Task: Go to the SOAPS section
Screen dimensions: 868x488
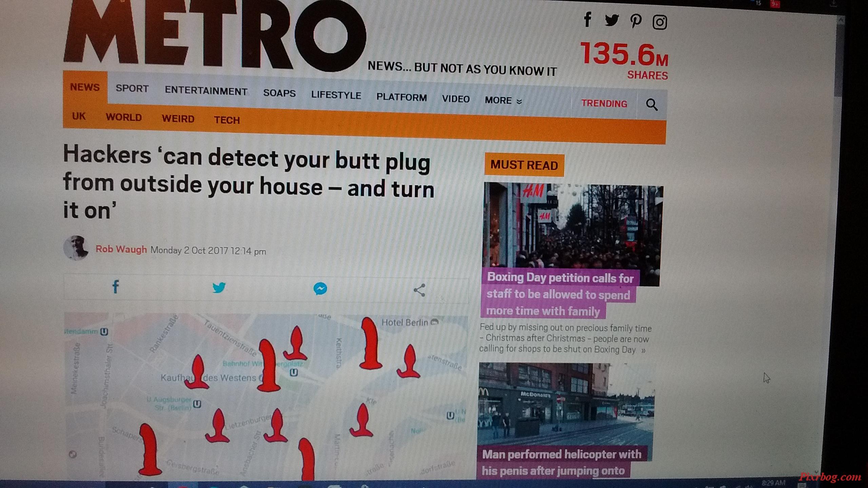Action: [279, 93]
